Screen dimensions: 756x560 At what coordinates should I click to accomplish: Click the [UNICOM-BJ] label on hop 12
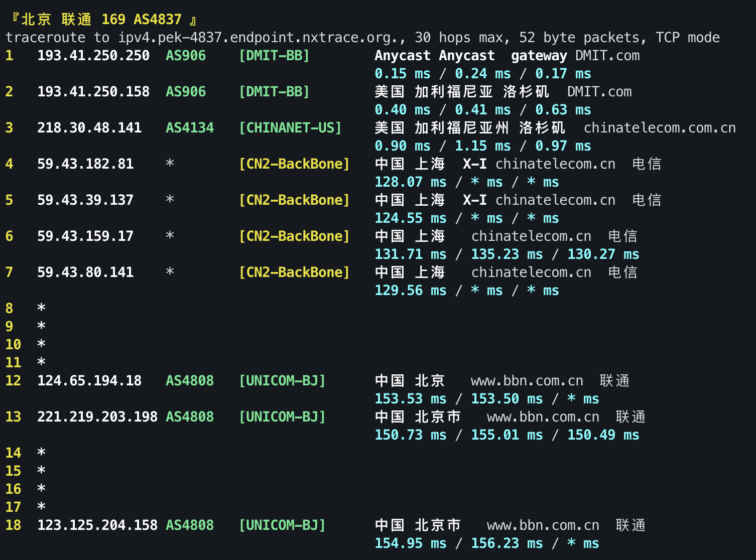click(283, 381)
